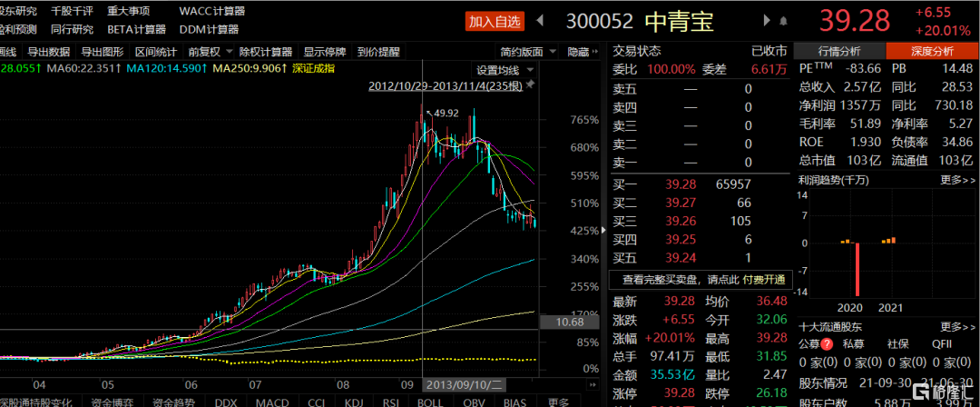Click the MA120:14.590 legend label
This screenshot has width=980, height=407.
pos(166,68)
